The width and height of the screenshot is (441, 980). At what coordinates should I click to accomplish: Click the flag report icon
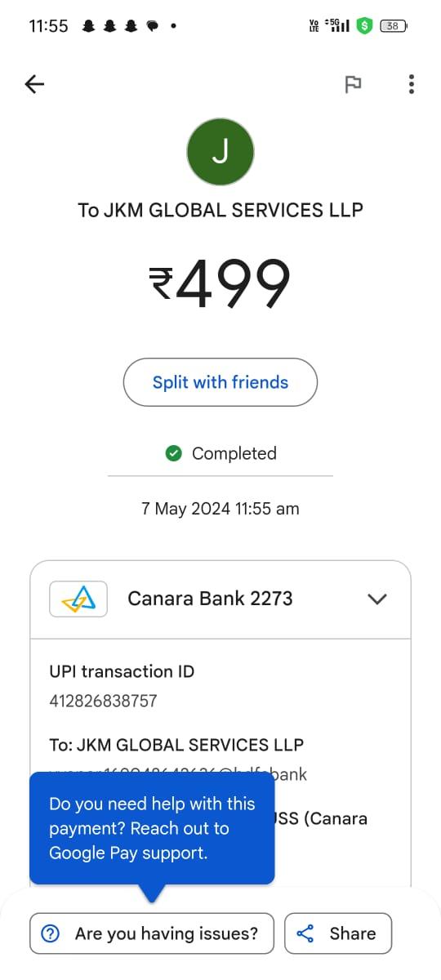click(x=353, y=84)
